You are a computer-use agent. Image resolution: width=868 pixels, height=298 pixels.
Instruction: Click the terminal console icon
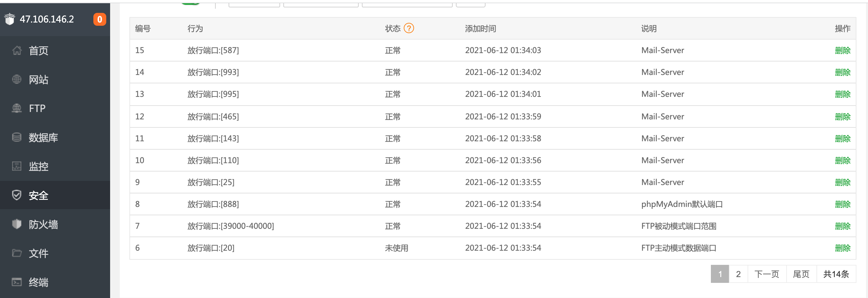click(16, 282)
